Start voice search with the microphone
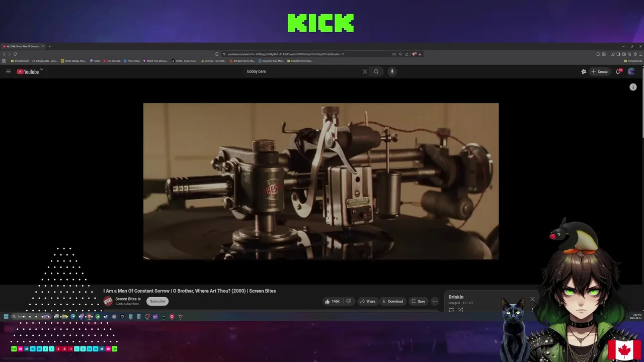 pos(392,71)
